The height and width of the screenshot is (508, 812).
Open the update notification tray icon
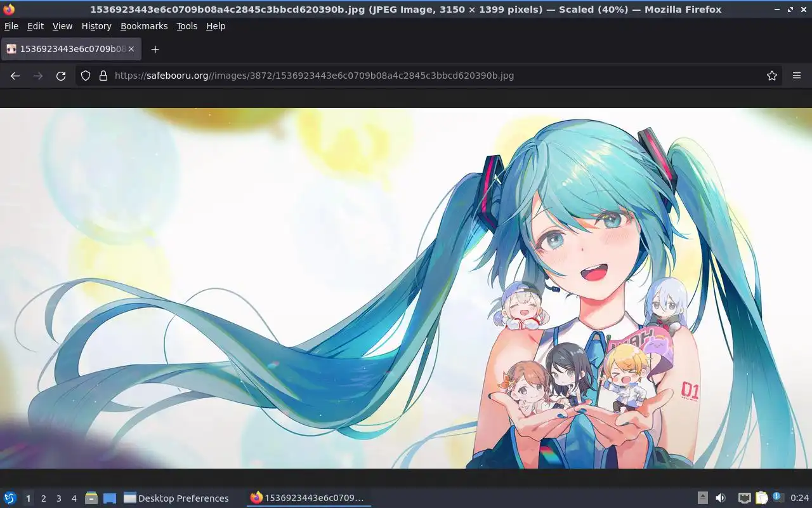pyautogui.click(x=778, y=498)
